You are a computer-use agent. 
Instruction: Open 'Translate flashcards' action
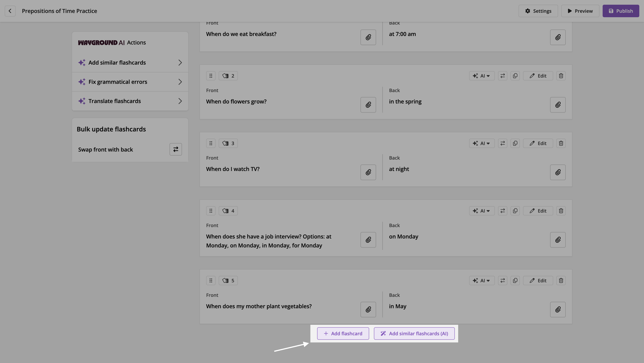click(x=130, y=101)
